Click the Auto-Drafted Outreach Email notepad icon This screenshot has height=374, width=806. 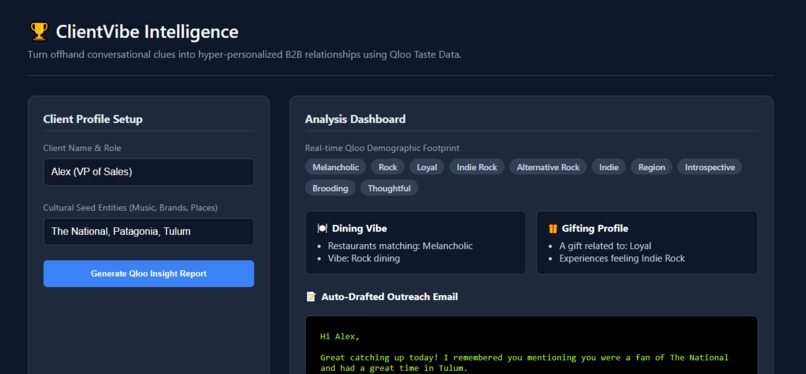point(311,296)
